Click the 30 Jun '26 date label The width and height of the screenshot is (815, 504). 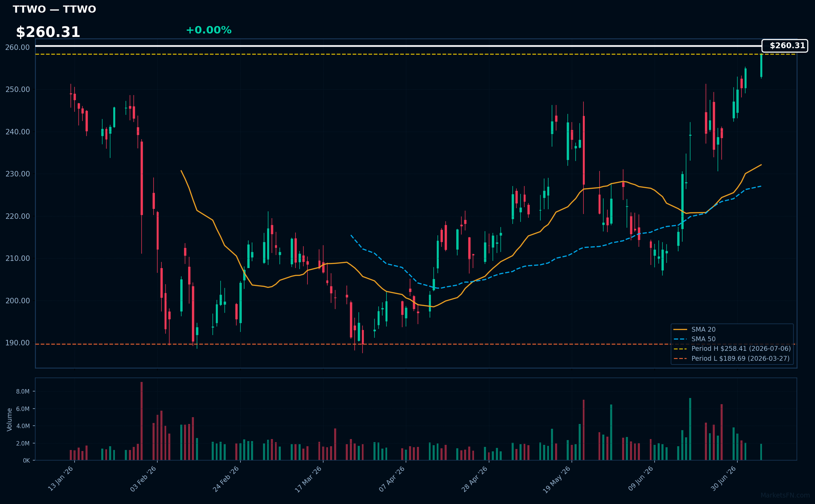[723, 479]
